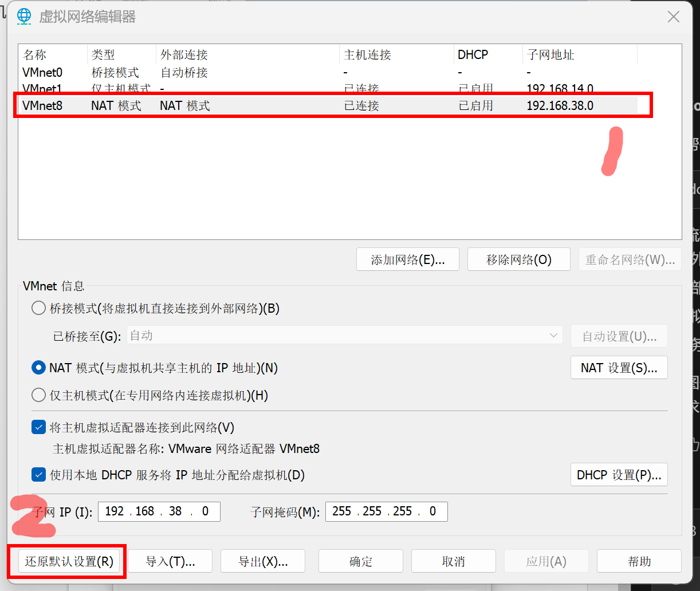Click the 类型 column header
The image size is (700, 591).
click(121, 55)
